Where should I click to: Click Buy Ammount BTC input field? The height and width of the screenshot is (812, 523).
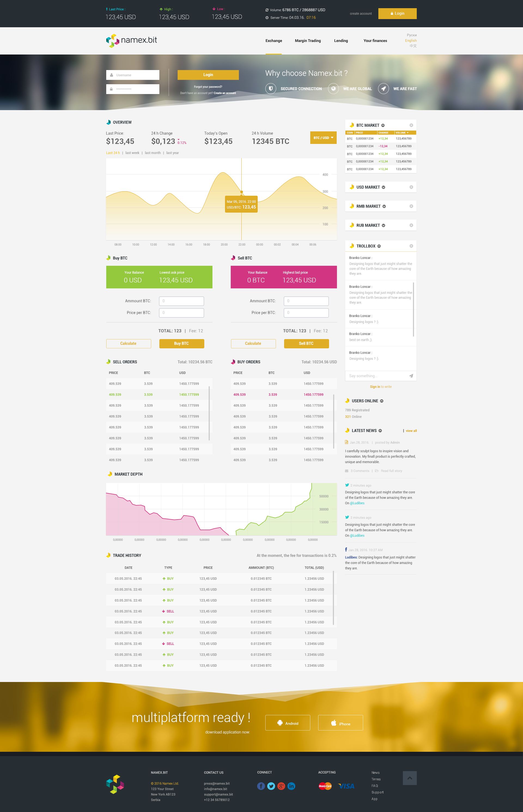coord(182,301)
